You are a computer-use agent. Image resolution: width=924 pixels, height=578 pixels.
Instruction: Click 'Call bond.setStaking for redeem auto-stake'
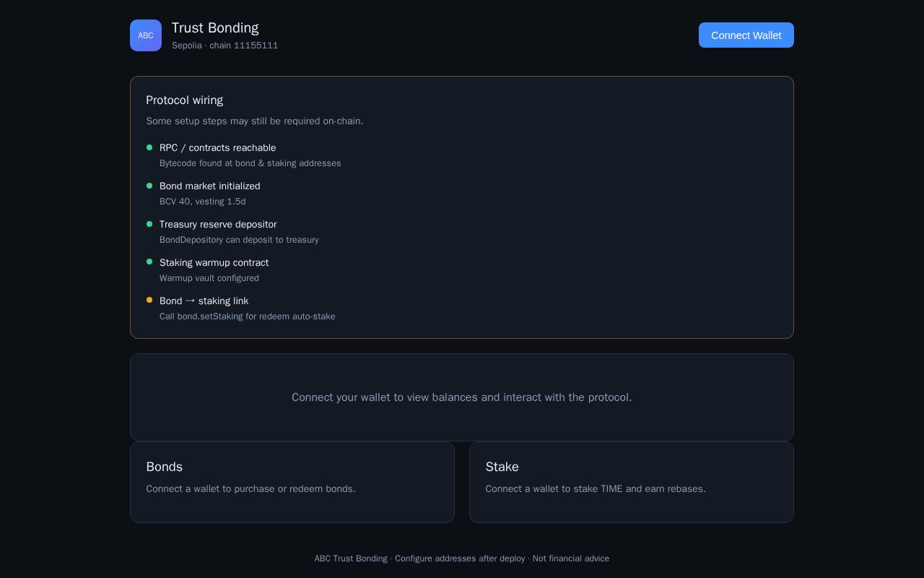(x=248, y=316)
